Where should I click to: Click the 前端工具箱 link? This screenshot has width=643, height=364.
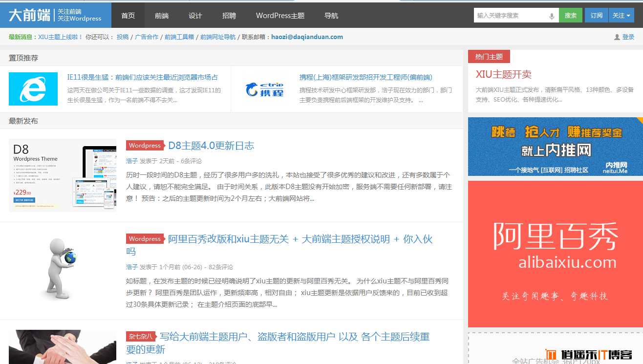(x=179, y=37)
